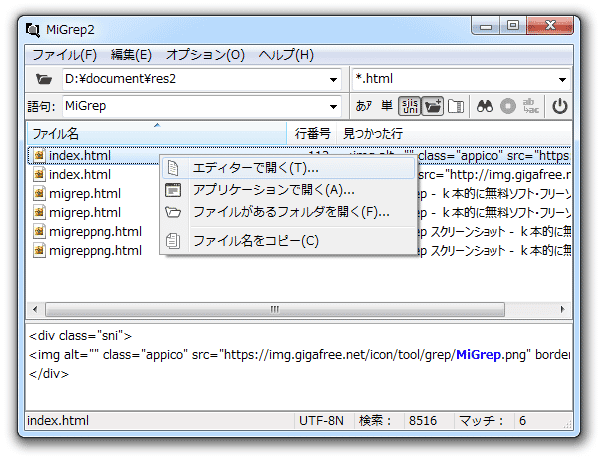Screen dimensions: 603x461
Task: Choose エディターで開く(T)... from context menu
Action: [x=288, y=168]
